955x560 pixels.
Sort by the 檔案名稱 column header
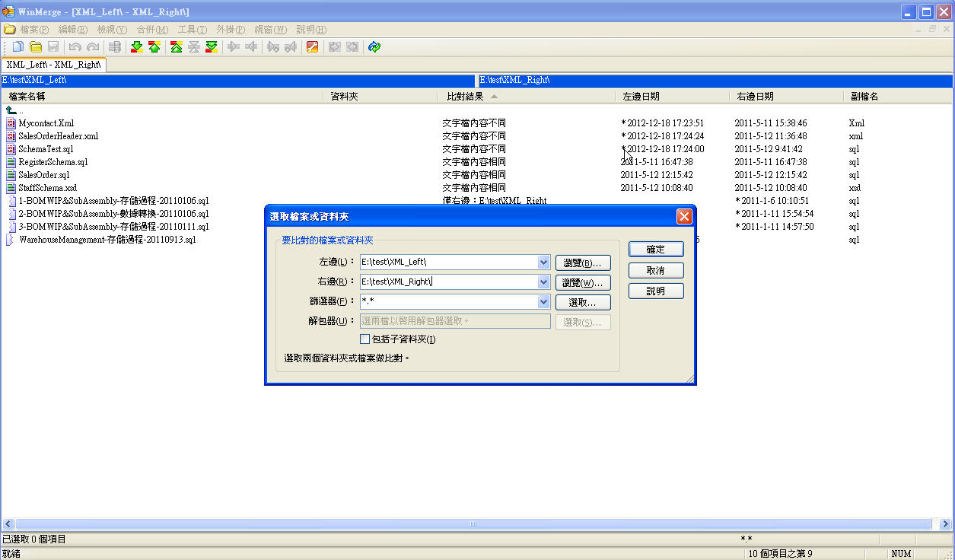click(x=163, y=97)
